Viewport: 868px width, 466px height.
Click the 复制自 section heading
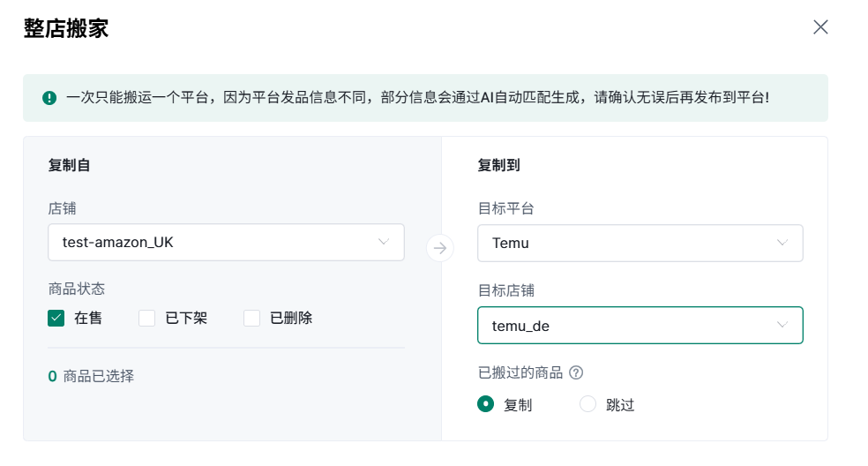(x=69, y=165)
